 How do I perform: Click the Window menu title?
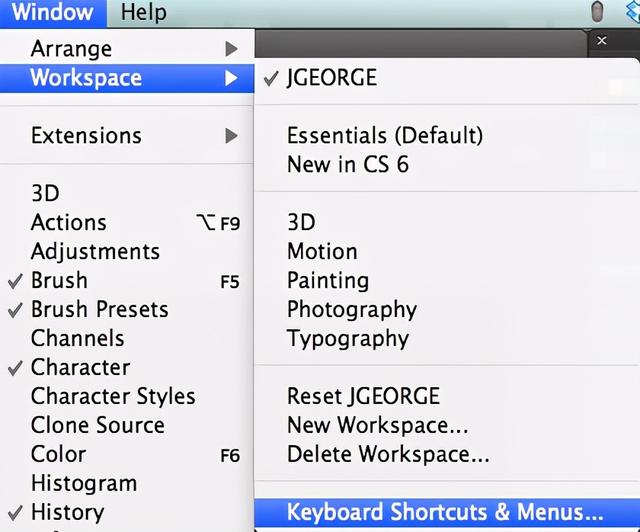52,13
